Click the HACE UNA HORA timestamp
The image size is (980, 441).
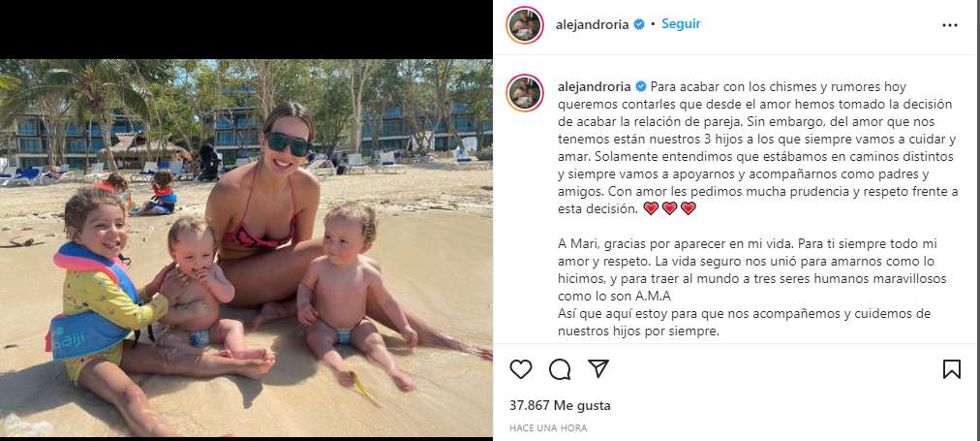click(x=548, y=428)
